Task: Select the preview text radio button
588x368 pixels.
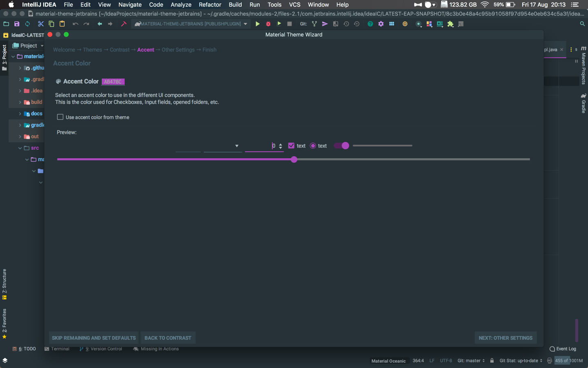Action: point(313,146)
